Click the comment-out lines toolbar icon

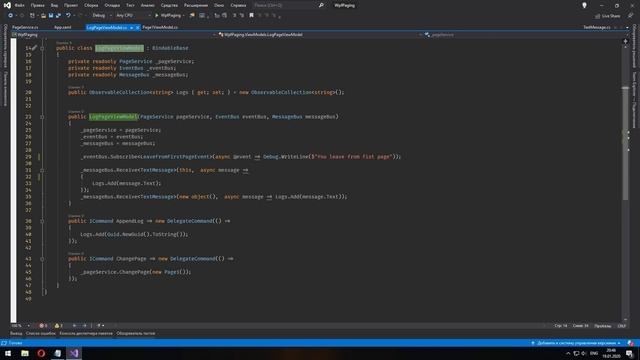(x=235, y=16)
